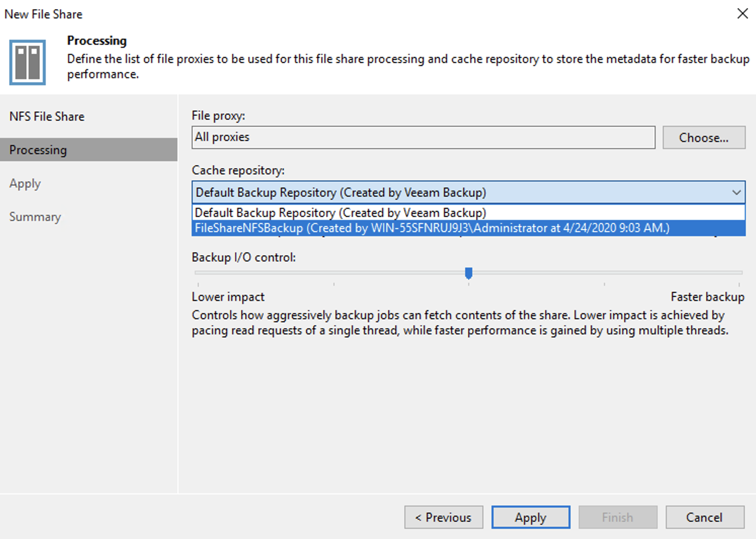Click the disabled Finish button
This screenshot has width=756, height=539.
click(618, 517)
